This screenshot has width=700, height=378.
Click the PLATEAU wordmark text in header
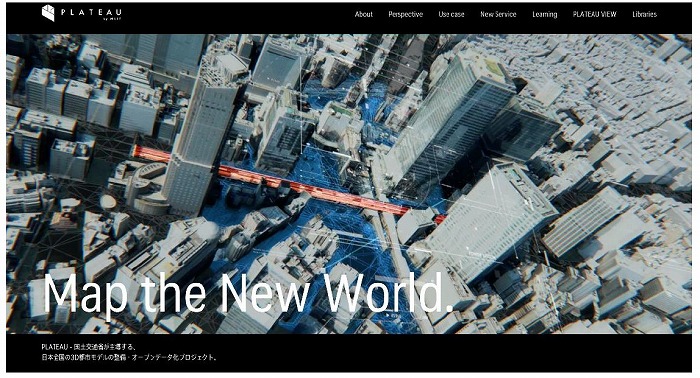click(x=91, y=12)
